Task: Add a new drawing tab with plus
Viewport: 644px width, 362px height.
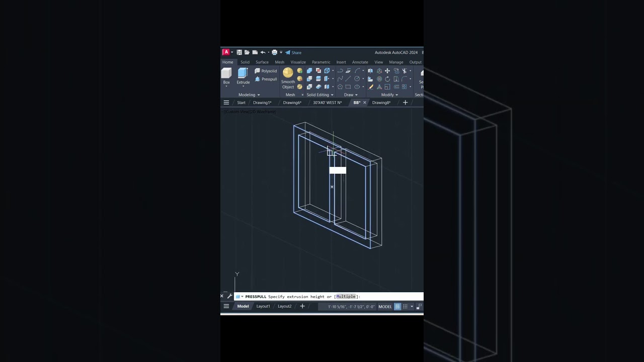Action: pos(405,103)
